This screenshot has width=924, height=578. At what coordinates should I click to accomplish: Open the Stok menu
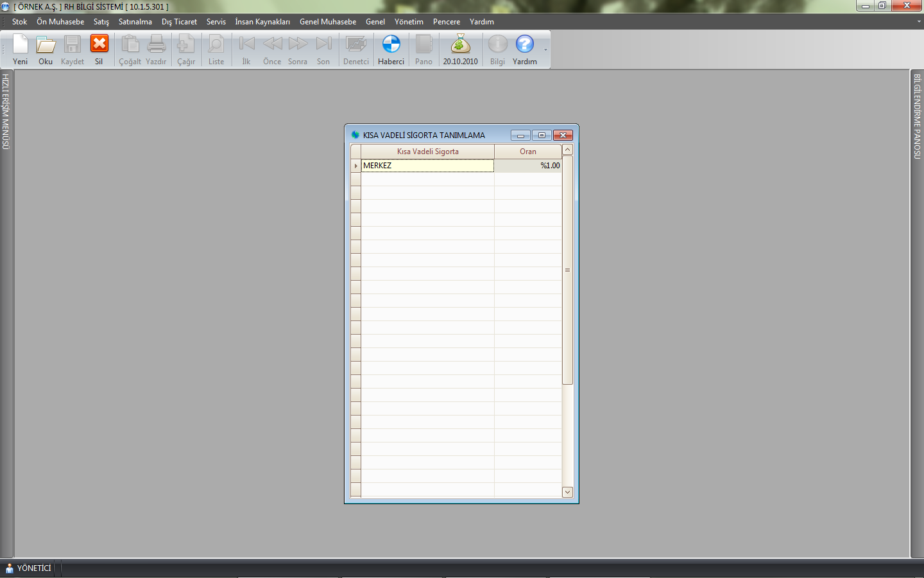point(19,22)
